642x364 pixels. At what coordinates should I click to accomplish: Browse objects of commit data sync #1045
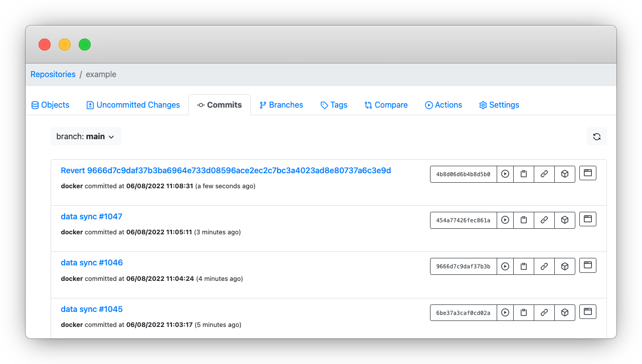tap(564, 311)
